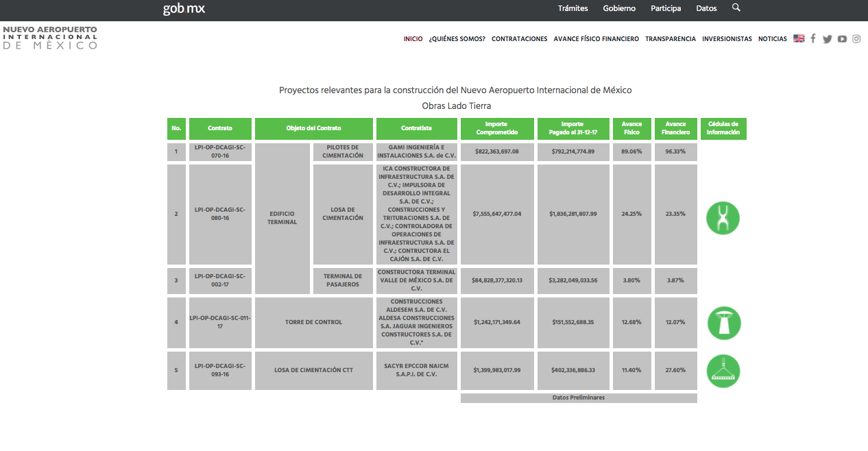Viewport: 868px width, 451px height.
Task: Click the TERMINAL DE PASAJEROS cell
Action: tap(343, 281)
